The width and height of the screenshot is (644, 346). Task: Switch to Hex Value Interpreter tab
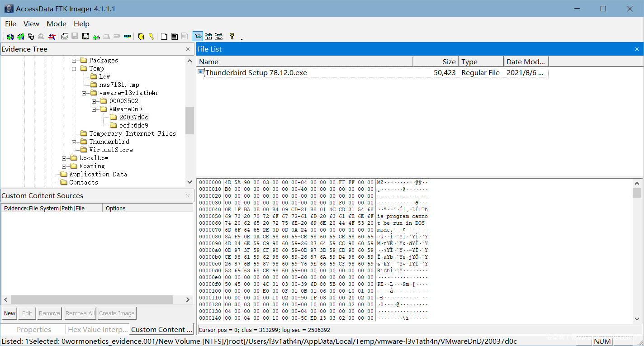97,330
